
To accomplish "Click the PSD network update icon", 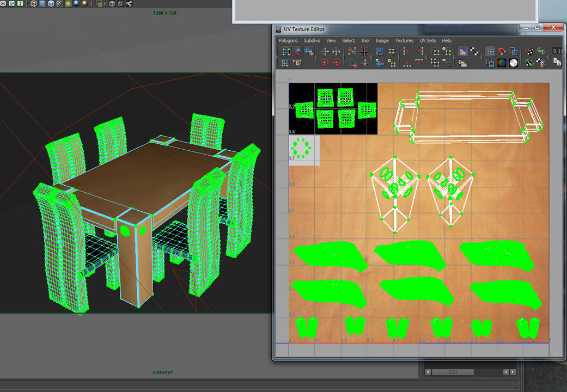I will click(541, 52).
